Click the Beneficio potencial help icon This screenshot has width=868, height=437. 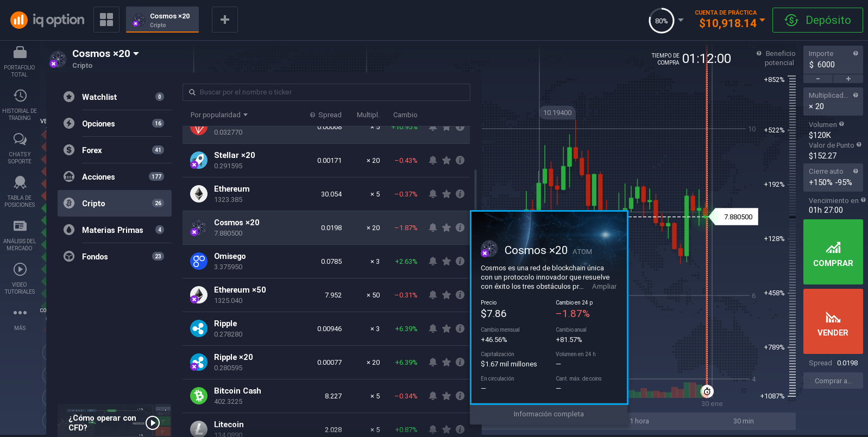pyautogui.click(x=759, y=53)
